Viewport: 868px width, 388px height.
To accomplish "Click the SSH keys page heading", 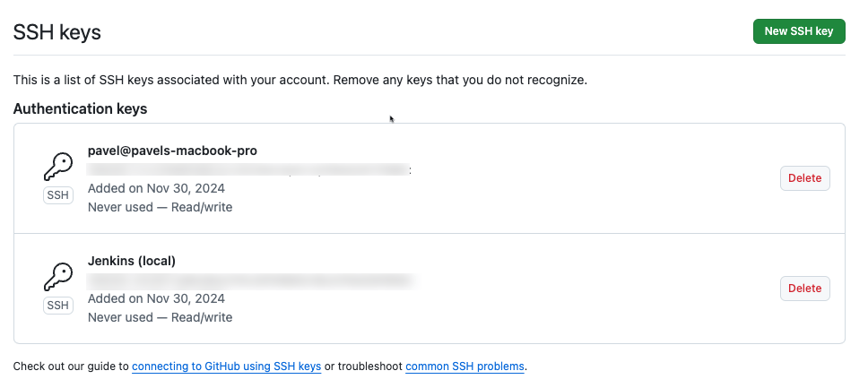I will pyautogui.click(x=57, y=32).
